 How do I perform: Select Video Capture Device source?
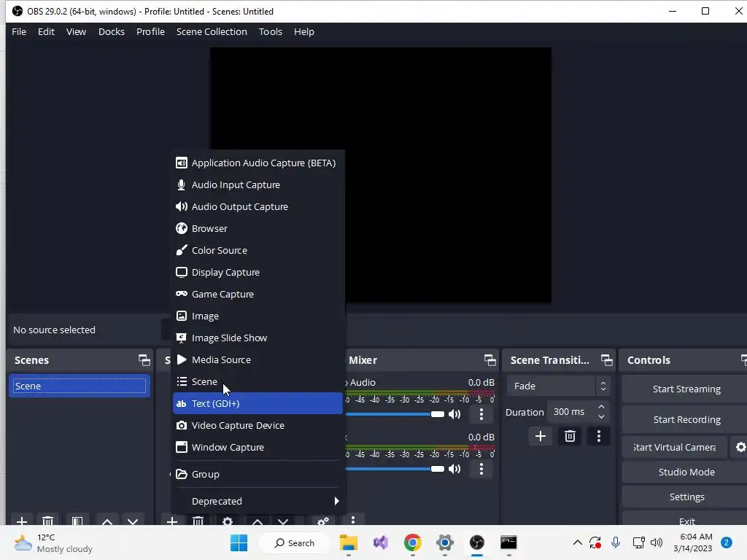258,425
